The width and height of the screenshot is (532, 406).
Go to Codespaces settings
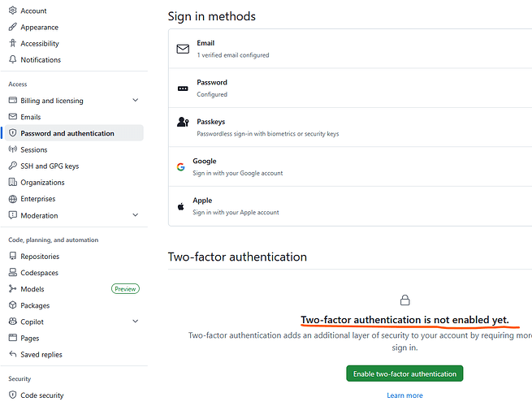39,273
